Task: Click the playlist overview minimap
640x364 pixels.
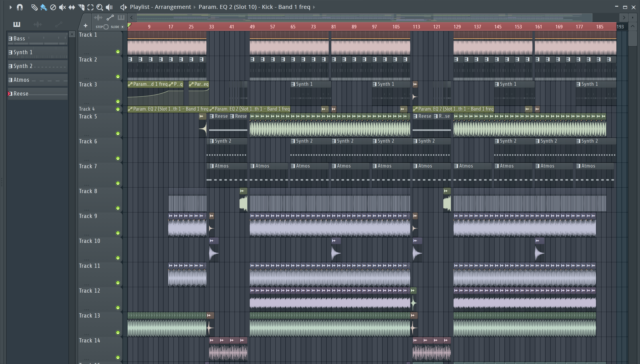Action: (364, 18)
